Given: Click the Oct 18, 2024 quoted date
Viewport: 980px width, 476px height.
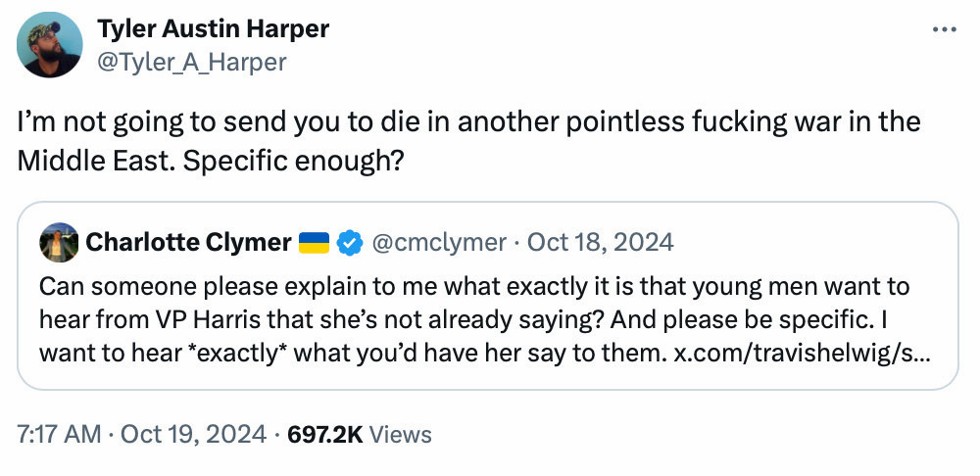Looking at the screenshot, I should 600,242.
